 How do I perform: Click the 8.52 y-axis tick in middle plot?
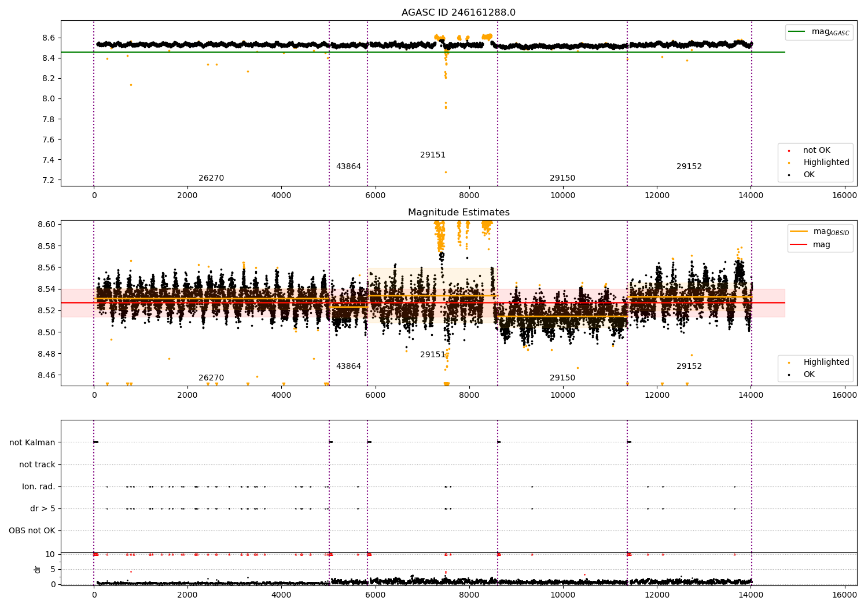[46, 311]
